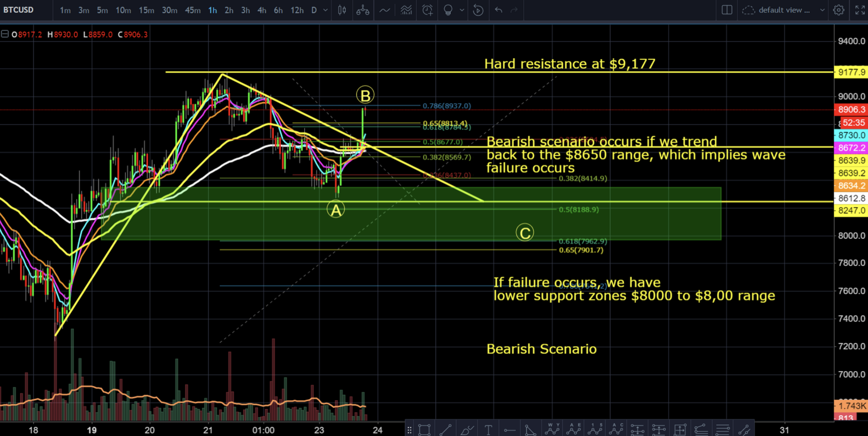The image size is (868, 436).
Task: Select the wave label C circle
Action: pos(525,233)
